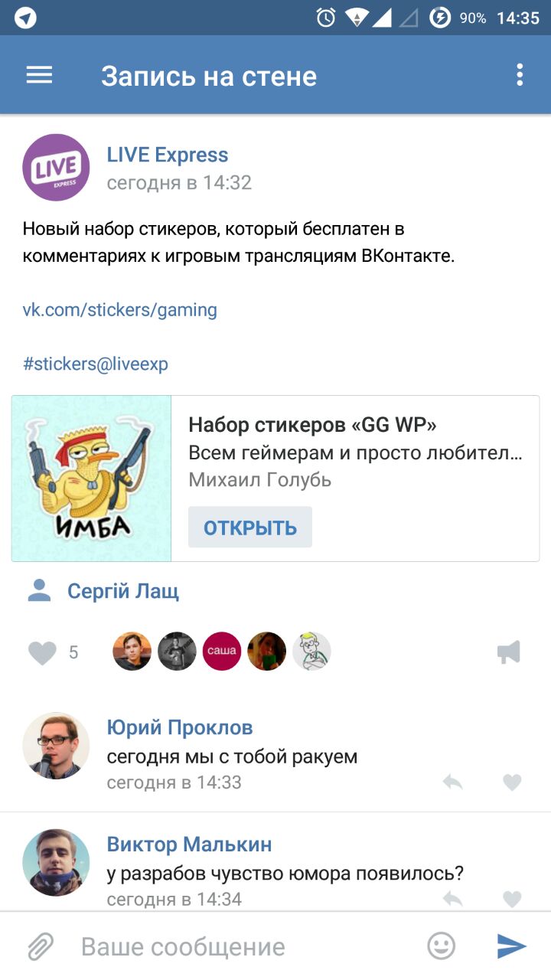The image size is (551, 980).
Task: Open the three-dot overflow menu
Action: (520, 75)
